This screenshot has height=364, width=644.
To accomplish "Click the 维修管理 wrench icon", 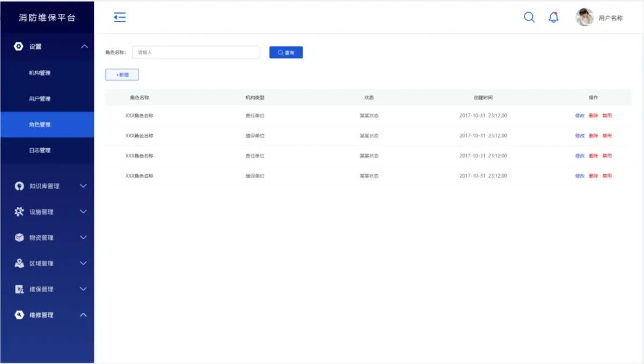I will (x=19, y=315).
